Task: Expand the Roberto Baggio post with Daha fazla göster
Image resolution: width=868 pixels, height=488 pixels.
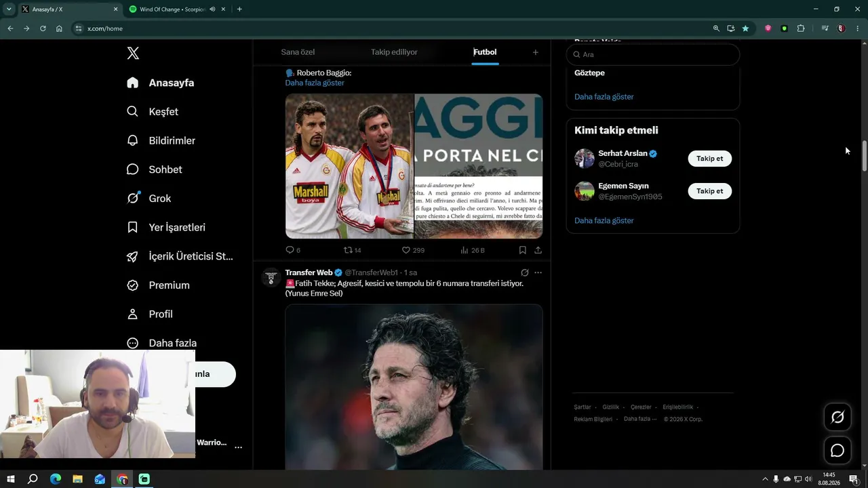Action: coord(315,83)
